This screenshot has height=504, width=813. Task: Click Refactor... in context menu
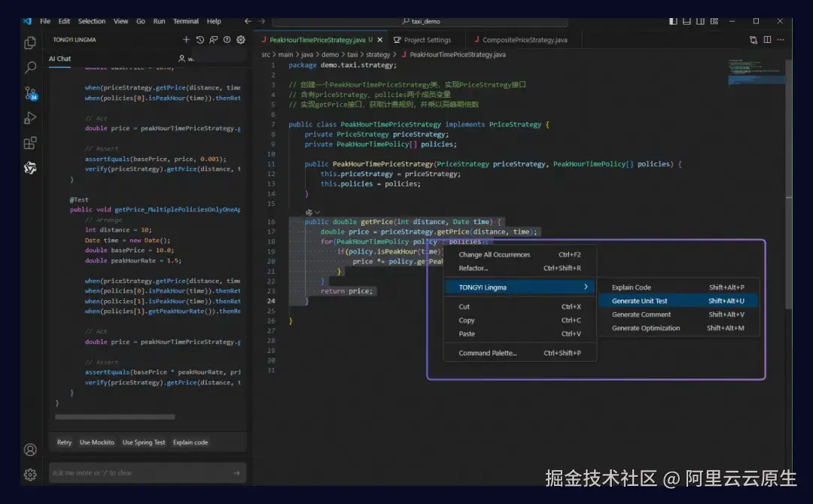519,268
